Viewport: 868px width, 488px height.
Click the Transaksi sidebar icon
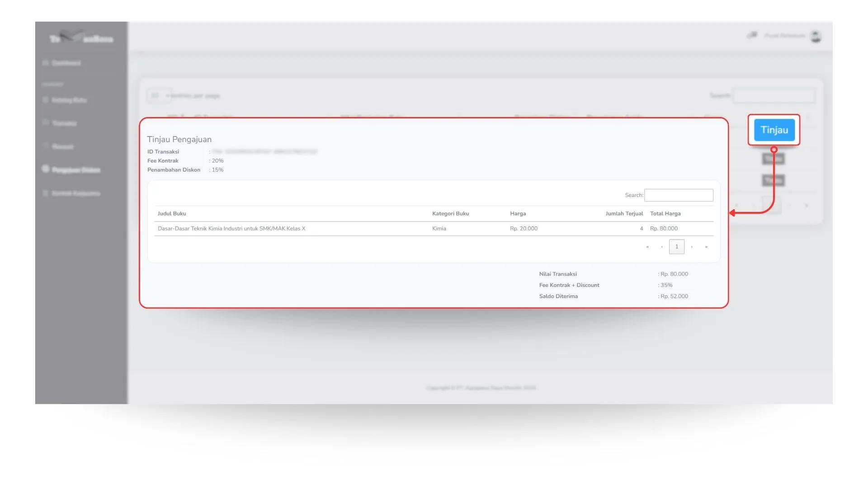click(45, 122)
